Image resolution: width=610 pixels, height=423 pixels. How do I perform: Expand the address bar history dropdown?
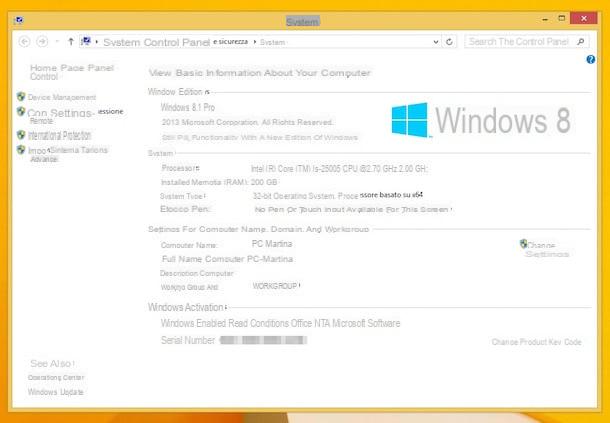[x=436, y=42]
